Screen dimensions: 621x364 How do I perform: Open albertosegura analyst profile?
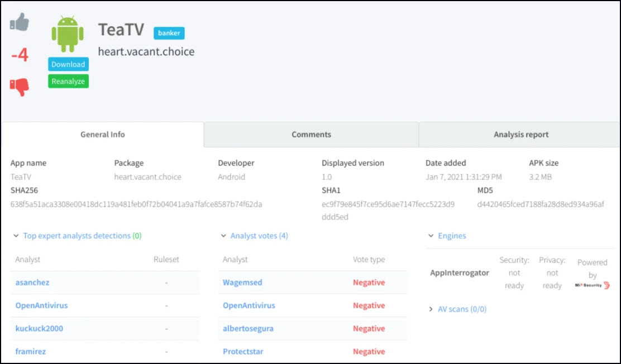249,328
